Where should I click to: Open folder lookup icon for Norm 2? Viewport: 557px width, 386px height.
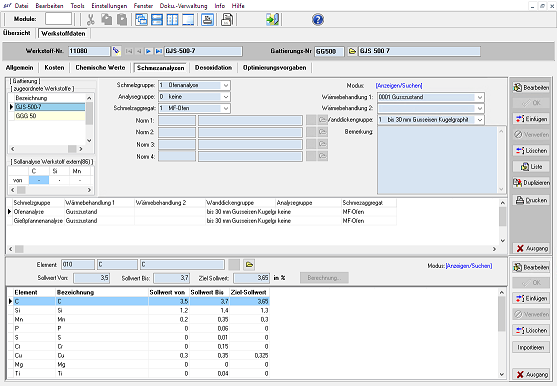[322, 132]
